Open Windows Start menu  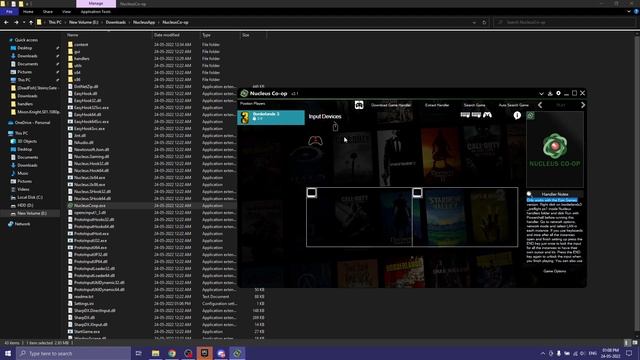click(x=8, y=353)
